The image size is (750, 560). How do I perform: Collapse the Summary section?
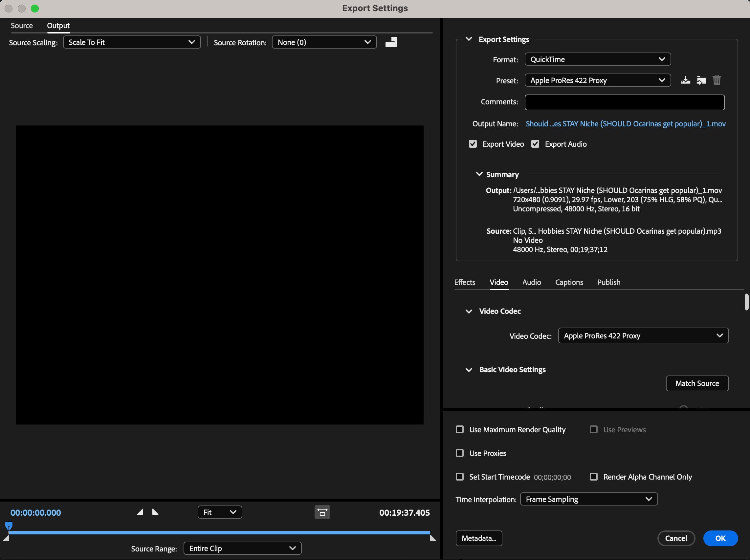pos(479,174)
